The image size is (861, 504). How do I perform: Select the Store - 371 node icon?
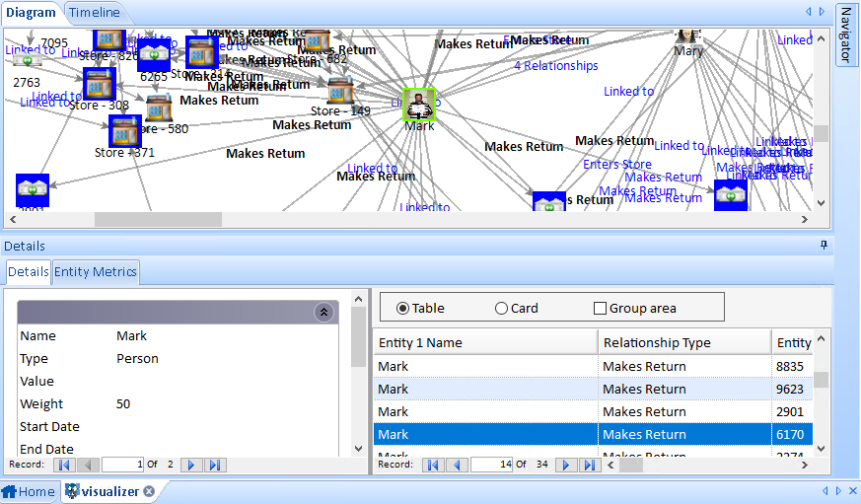(x=125, y=130)
